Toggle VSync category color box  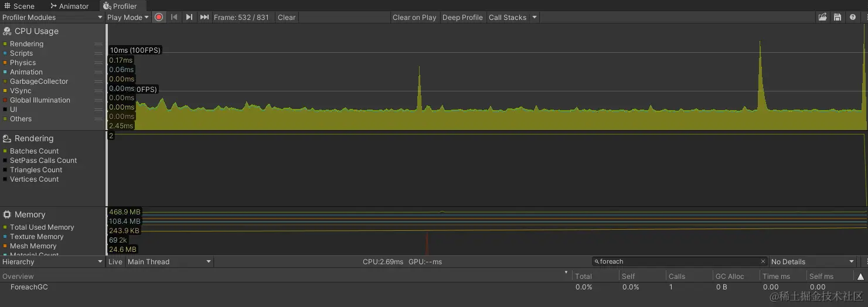pos(5,91)
